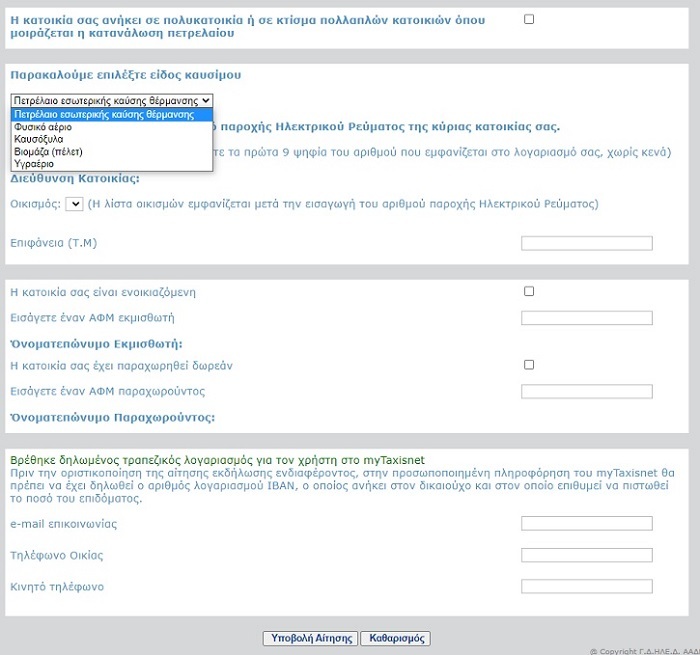Select the 'Βιομάζα (πέλετ)' option
The width and height of the screenshot is (700, 655).
[48, 151]
